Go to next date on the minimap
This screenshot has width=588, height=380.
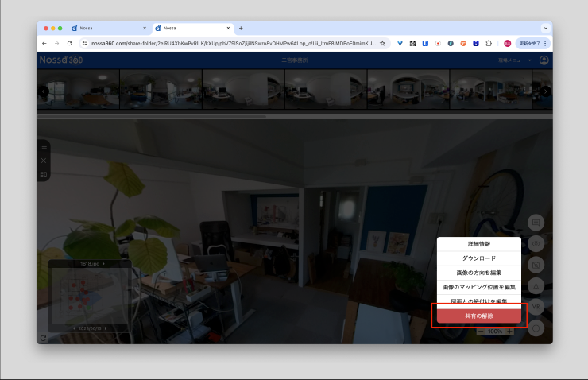(106, 328)
